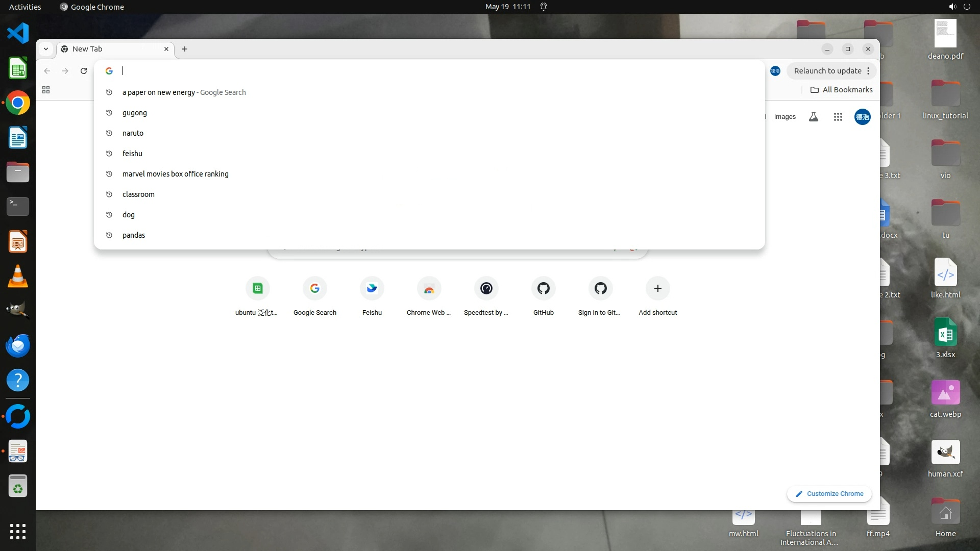
Task: Reload the page with refresh icon
Action: (x=84, y=71)
